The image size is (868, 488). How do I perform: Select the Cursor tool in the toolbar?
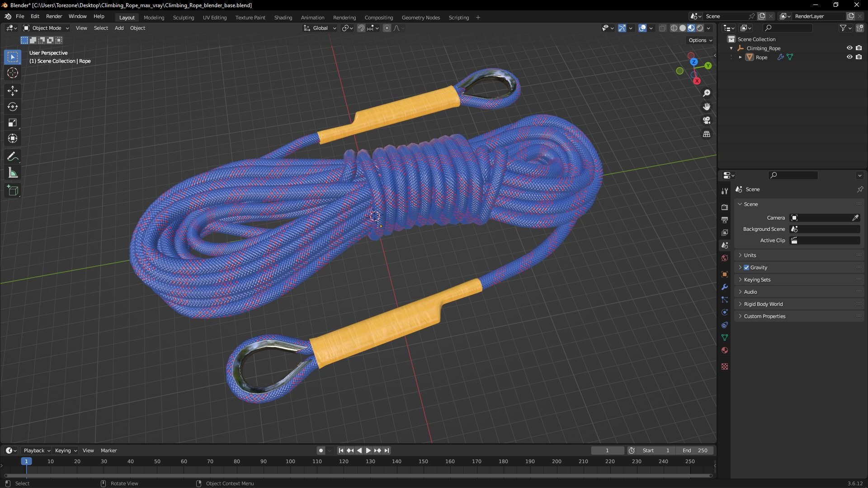pyautogui.click(x=13, y=73)
